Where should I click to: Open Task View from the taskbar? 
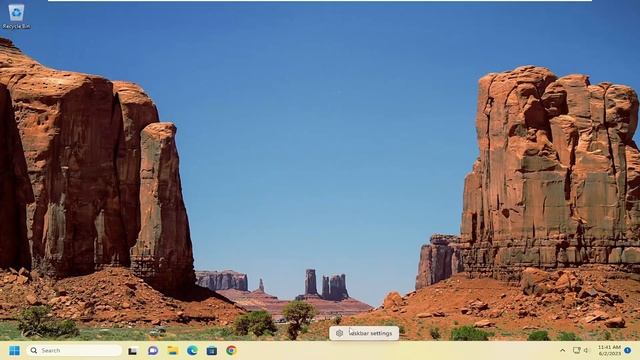point(133,351)
